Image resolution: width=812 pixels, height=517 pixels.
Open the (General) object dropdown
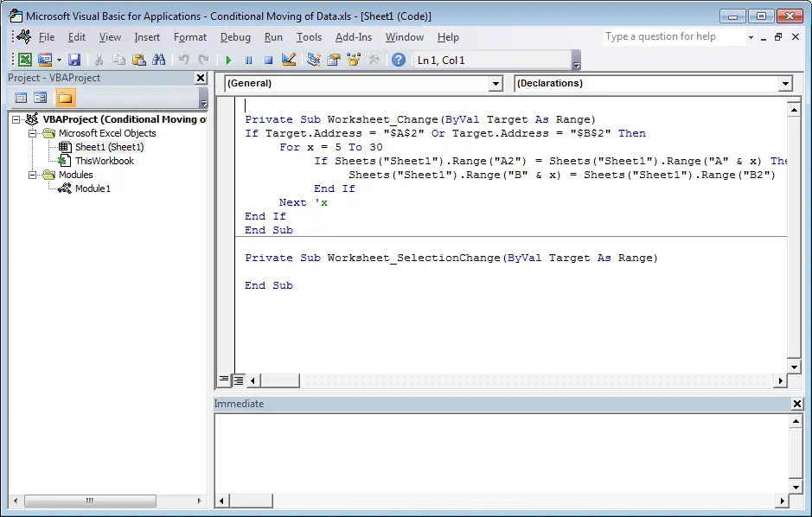(496, 83)
